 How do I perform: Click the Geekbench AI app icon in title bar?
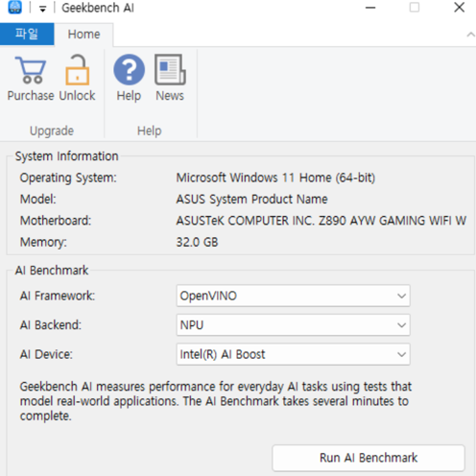14,8
